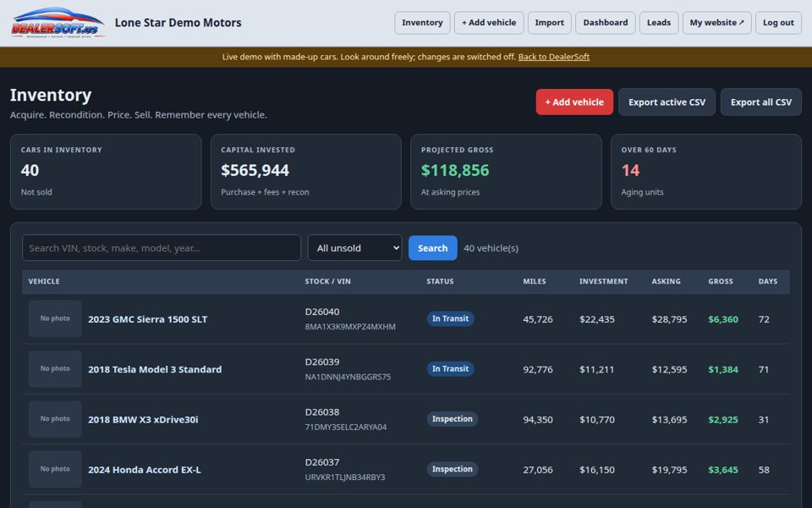Open 2024 Honda Accord EX-L
Viewport: 812px width, 508px height.
coord(145,470)
